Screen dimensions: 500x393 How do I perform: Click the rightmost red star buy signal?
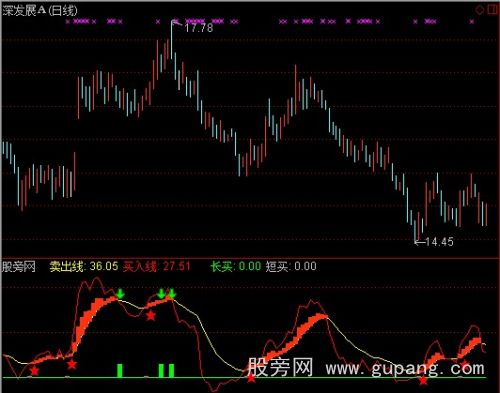pos(465,365)
